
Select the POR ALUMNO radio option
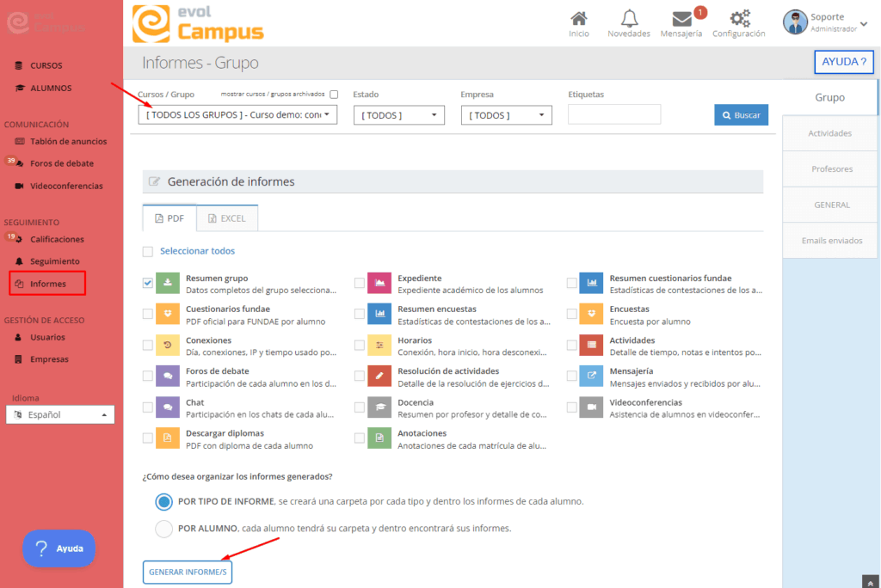click(x=163, y=529)
